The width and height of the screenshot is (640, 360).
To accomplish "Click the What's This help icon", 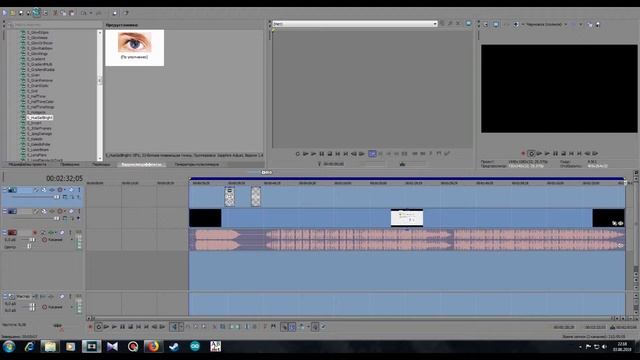I will [126, 13].
